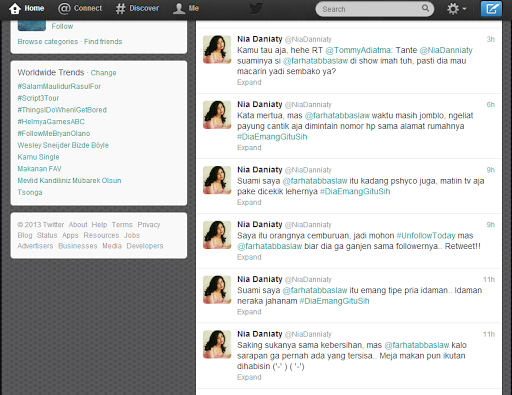
Task: Expand the tweet about pshyco juga
Action: 249,202
